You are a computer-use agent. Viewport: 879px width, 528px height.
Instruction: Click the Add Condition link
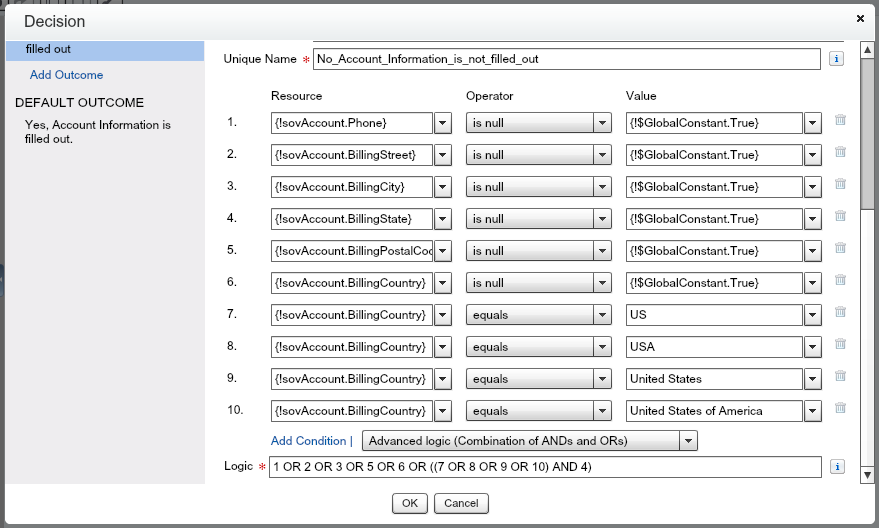point(308,441)
